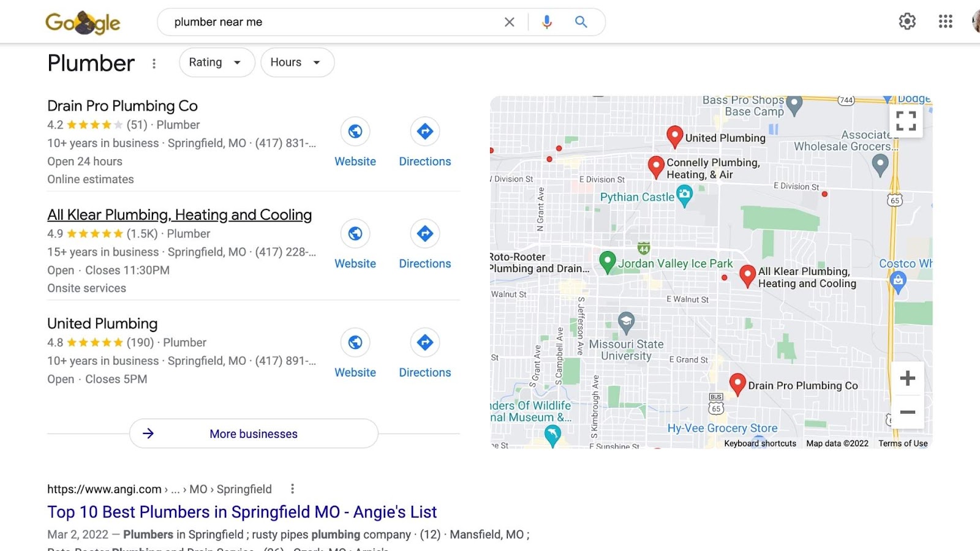
Task: Expand the map to fullscreen
Action: pos(906,121)
